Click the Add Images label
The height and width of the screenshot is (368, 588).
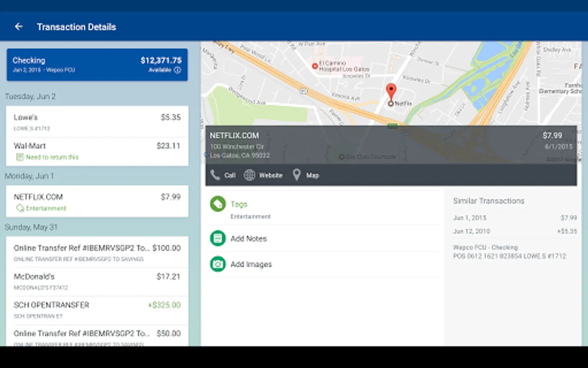pyautogui.click(x=251, y=265)
